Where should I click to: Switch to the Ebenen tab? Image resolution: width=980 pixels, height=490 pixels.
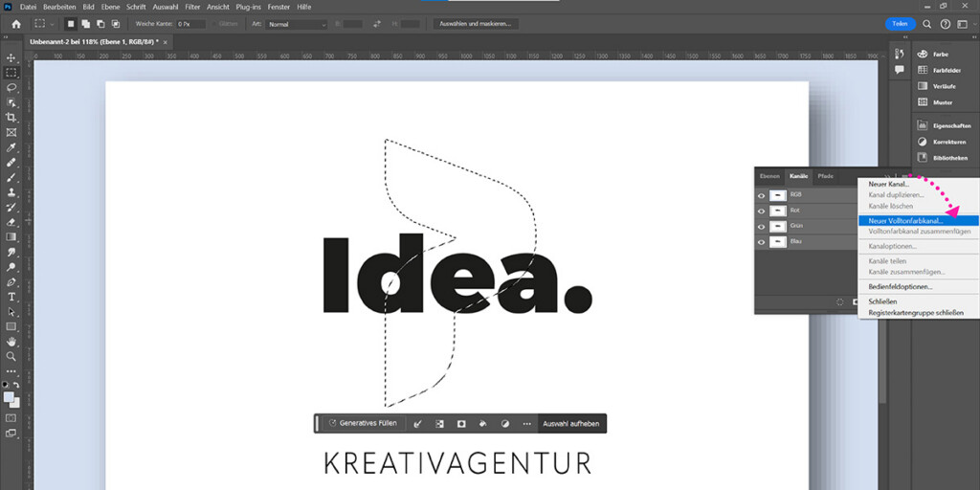(769, 176)
